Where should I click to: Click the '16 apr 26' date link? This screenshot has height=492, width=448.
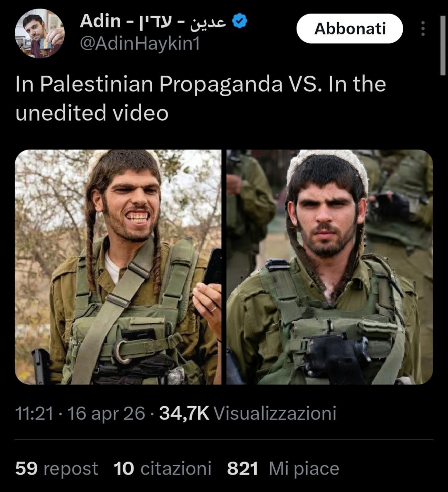click(x=106, y=413)
